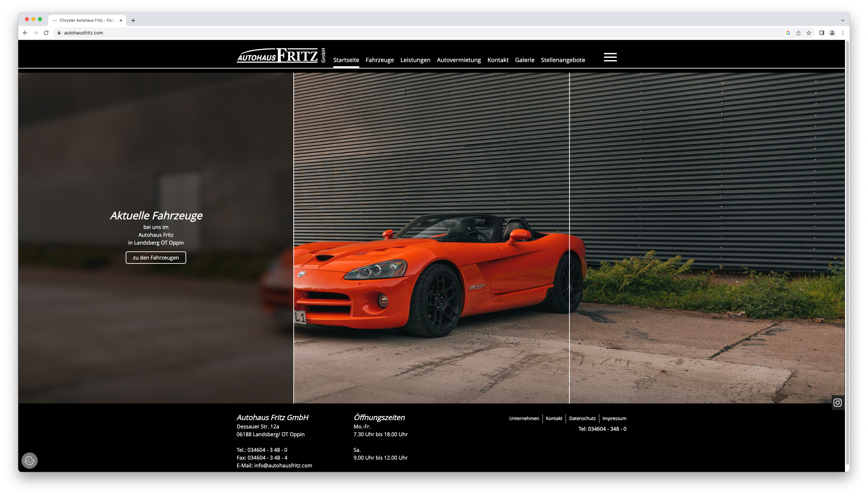Expand the tab search chevron
868x496 pixels.
(x=842, y=20)
